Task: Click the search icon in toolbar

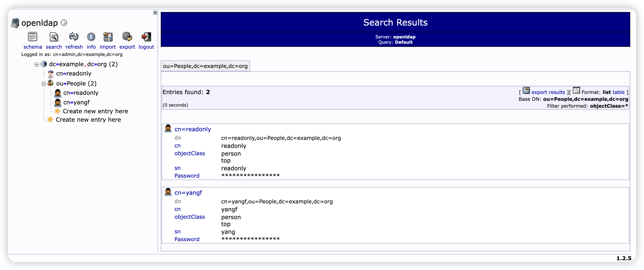Action: click(x=54, y=37)
